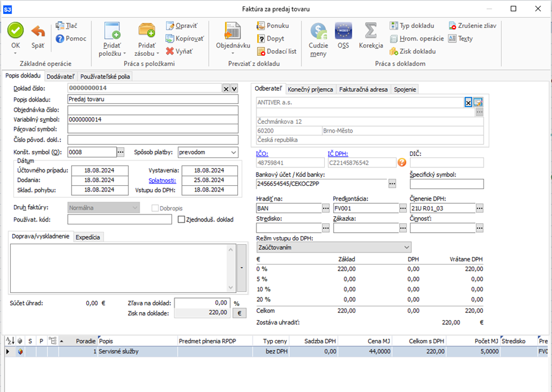The height and width of the screenshot is (392, 552).
Task: Click the Späť back arrow icon
Action: pyautogui.click(x=38, y=31)
